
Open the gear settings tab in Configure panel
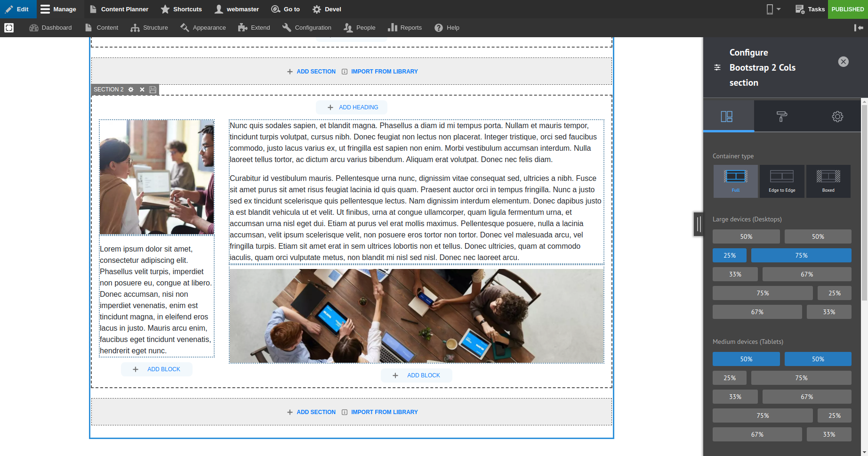coord(837,116)
